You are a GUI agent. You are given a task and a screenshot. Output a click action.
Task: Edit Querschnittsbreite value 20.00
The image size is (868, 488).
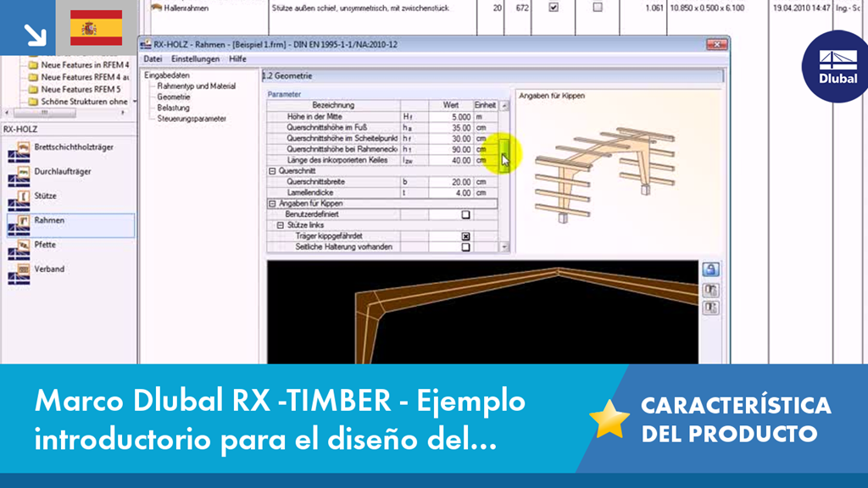(x=451, y=182)
